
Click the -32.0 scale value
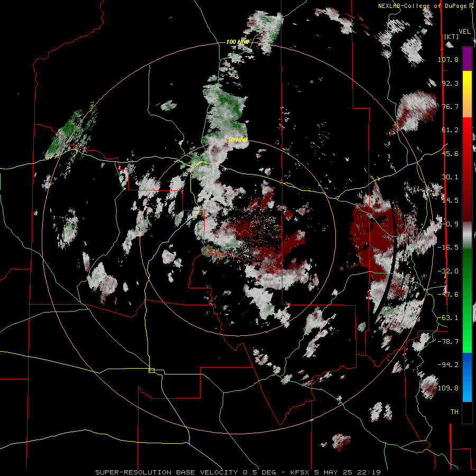(448, 271)
